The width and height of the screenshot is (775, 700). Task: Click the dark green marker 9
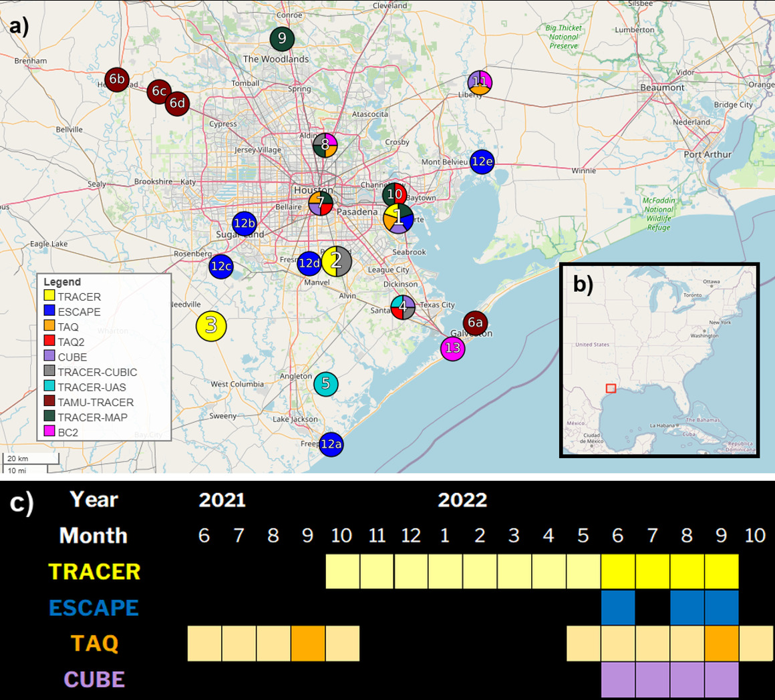(282, 39)
